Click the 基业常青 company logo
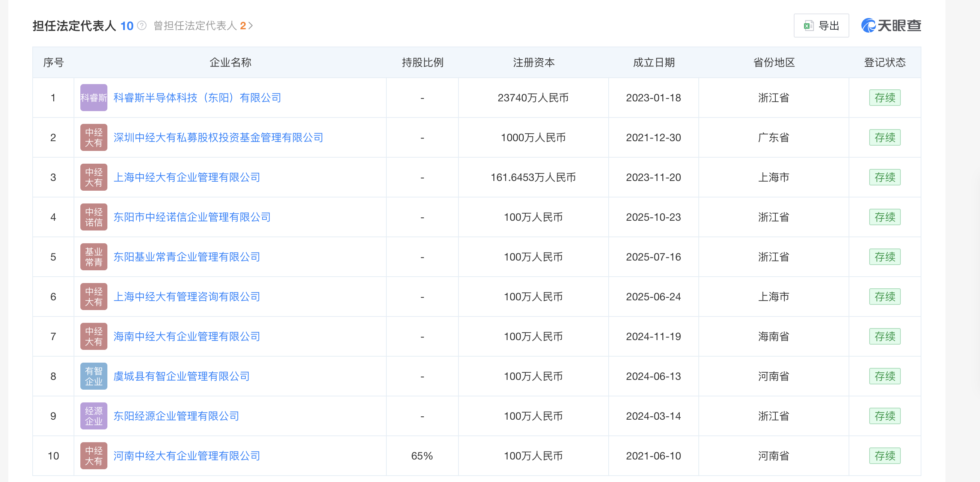This screenshot has width=980, height=482. [x=93, y=257]
